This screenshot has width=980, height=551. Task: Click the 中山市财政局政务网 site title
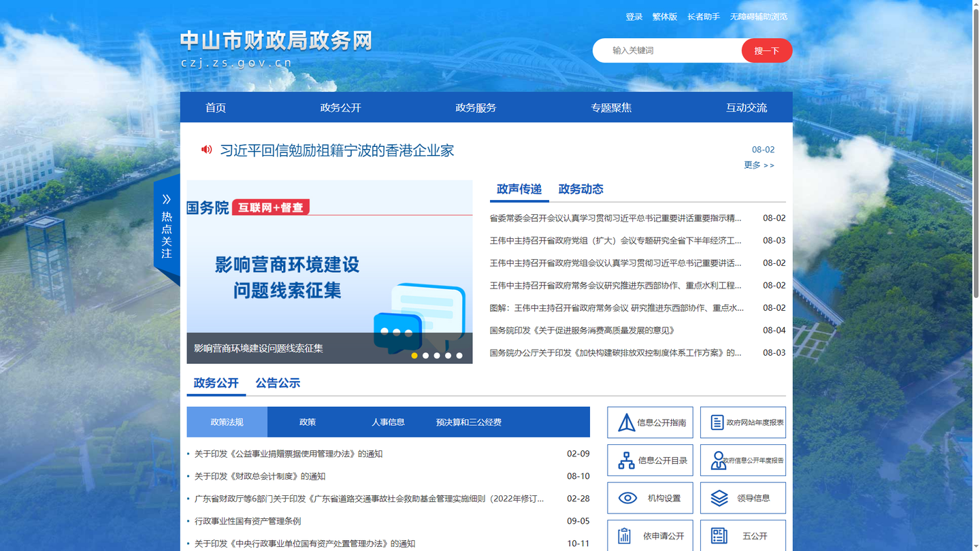(x=276, y=41)
